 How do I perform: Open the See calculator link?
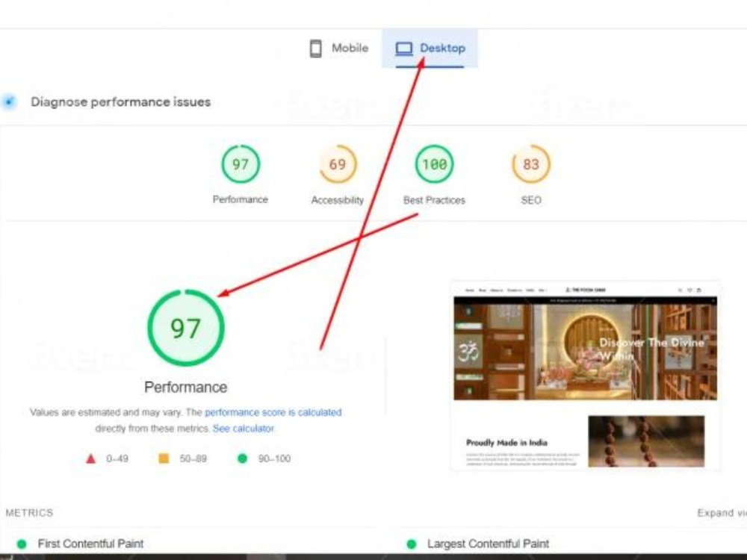243,429
